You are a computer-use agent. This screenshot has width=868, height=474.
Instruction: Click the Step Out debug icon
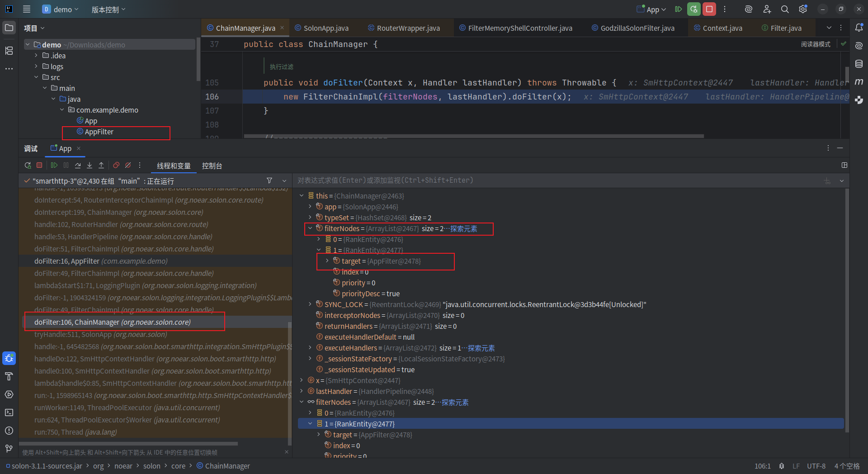[x=101, y=166]
